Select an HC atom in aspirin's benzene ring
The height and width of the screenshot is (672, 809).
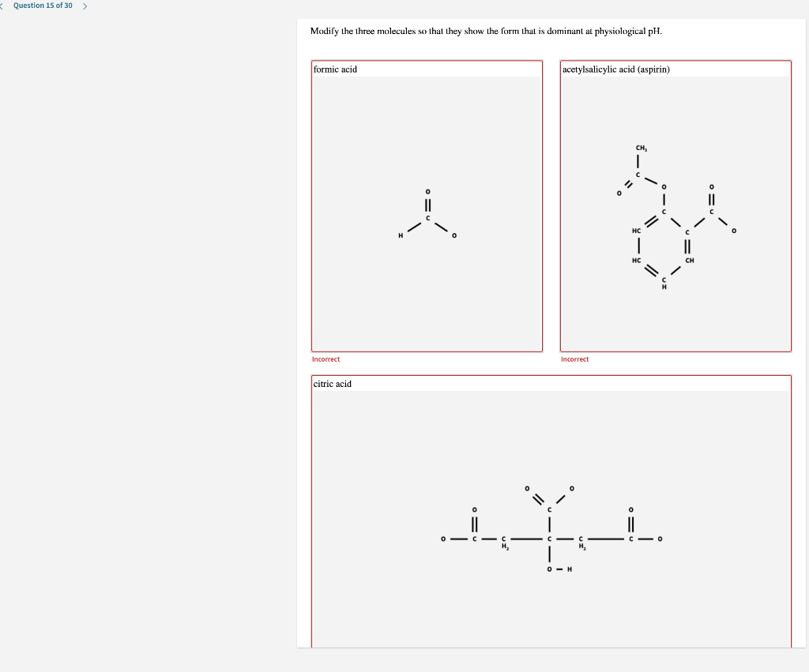(x=637, y=230)
